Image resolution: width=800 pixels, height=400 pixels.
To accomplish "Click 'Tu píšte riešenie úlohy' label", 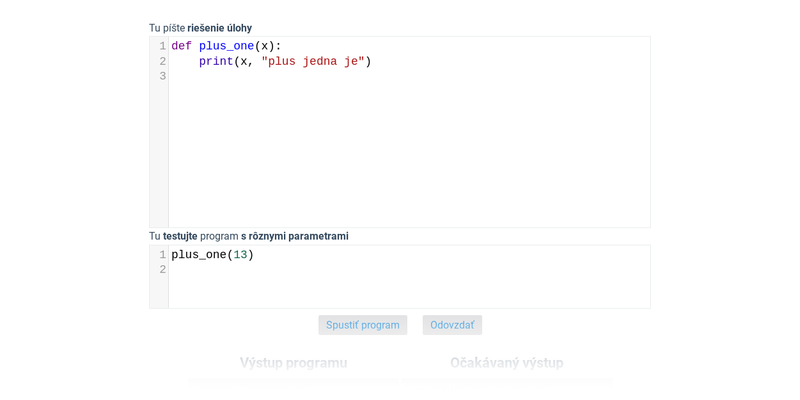I will (200, 28).
